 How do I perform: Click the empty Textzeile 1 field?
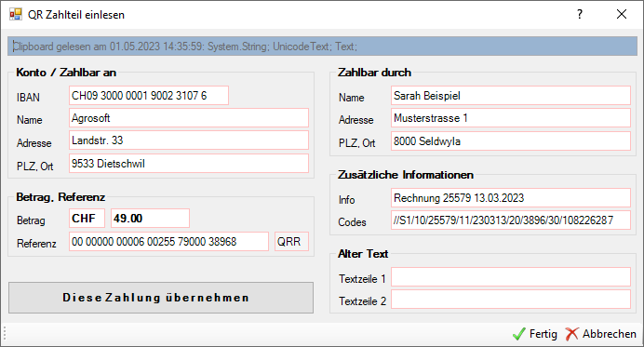pyautogui.click(x=511, y=277)
